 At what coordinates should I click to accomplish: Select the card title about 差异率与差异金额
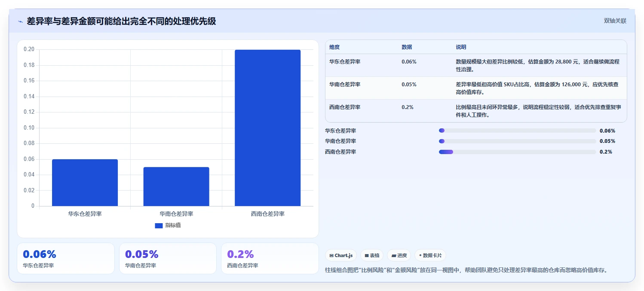point(121,21)
